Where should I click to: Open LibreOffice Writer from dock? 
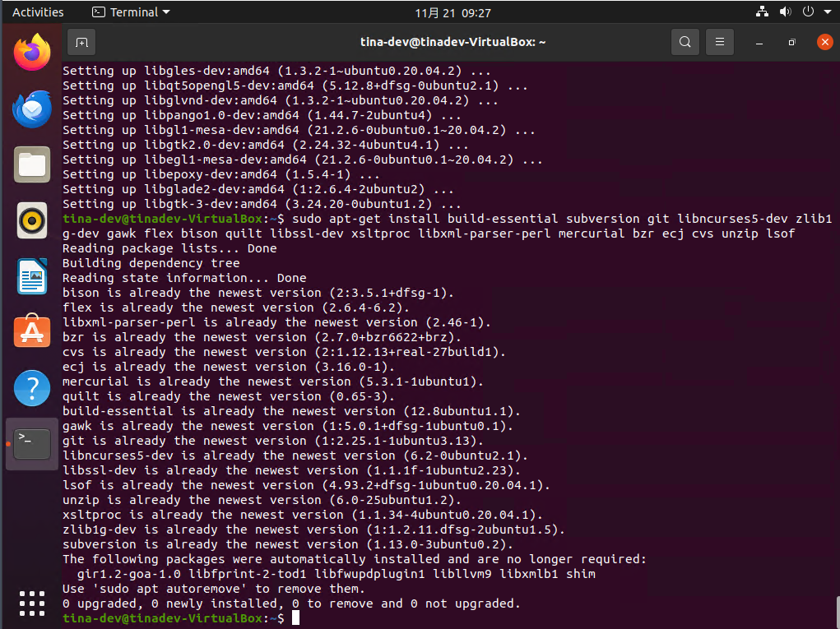click(32, 276)
